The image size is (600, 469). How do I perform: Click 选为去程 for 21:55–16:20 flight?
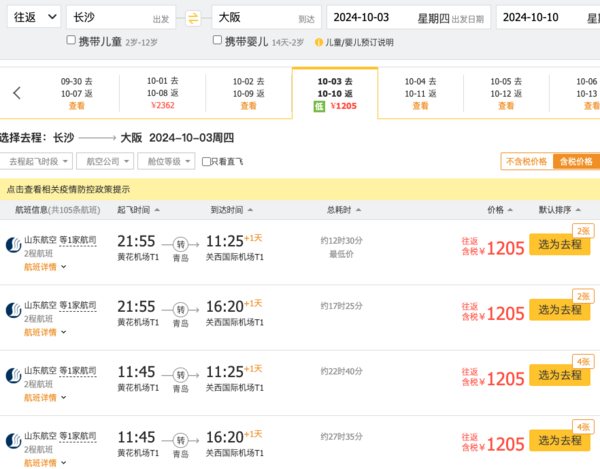click(560, 310)
